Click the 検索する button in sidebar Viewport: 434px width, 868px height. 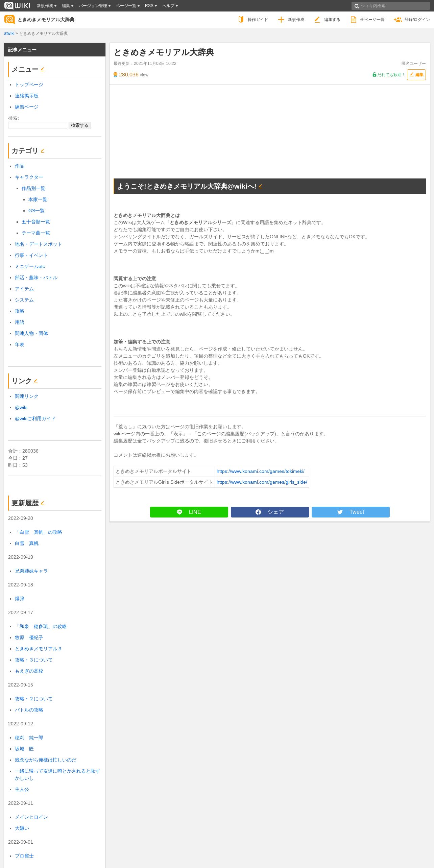click(x=80, y=125)
